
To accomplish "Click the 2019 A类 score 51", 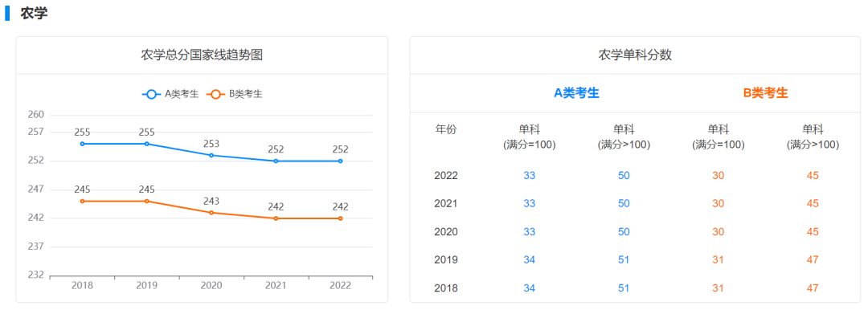I will 624,259.
